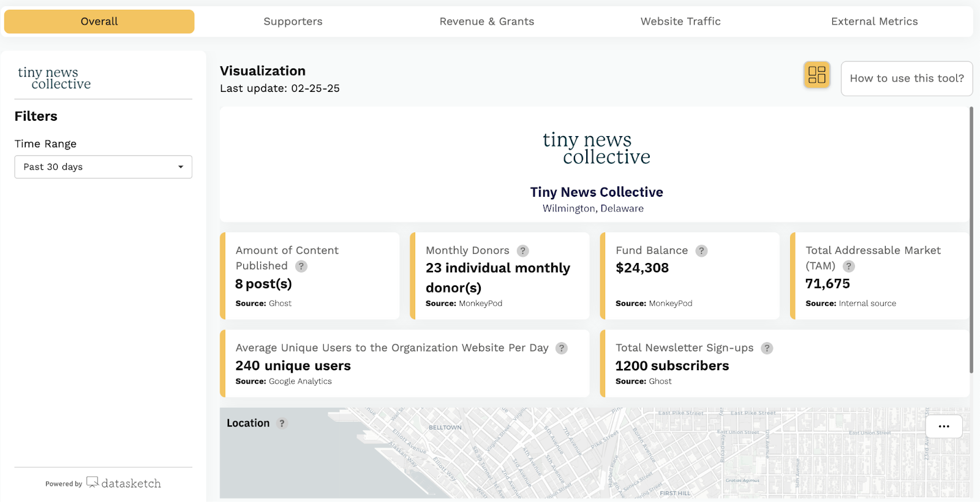The width and height of the screenshot is (980, 502).
Task: Show help for Total Newsletter Sign-ups
Action: [767, 348]
